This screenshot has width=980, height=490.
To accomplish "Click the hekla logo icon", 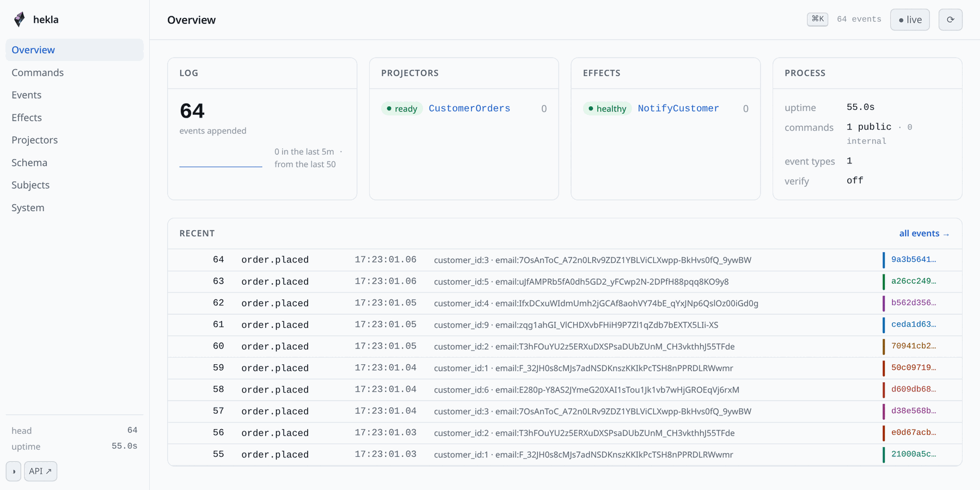I will pos(20,20).
